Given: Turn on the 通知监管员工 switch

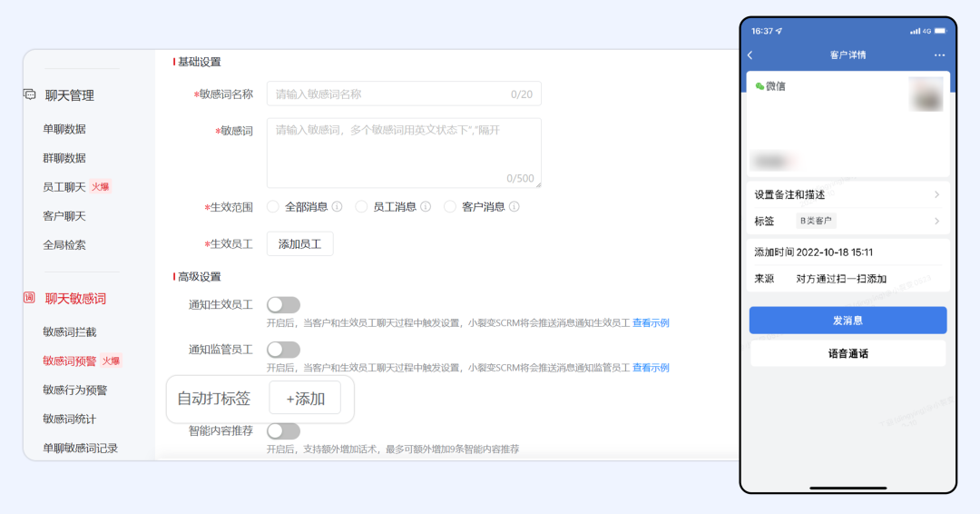Looking at the screenshot, I should (x=283, y=350).
